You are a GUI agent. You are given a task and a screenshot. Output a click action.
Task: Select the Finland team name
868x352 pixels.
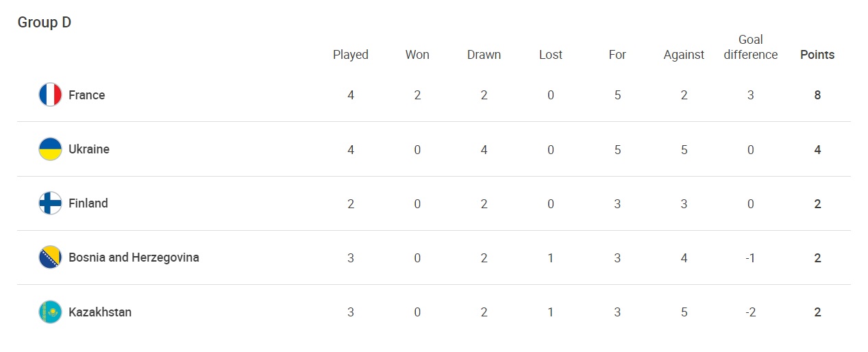point(88,203)
